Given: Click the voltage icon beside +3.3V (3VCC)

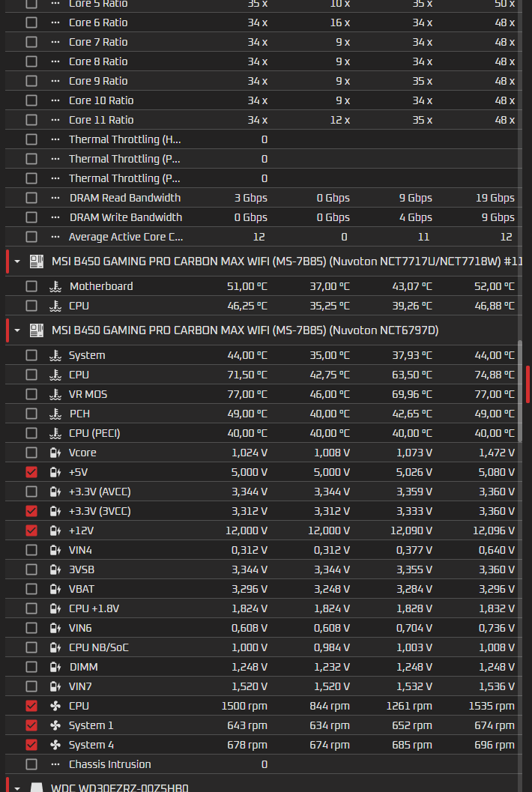Looking at the screenshot, I should (55, 511).
